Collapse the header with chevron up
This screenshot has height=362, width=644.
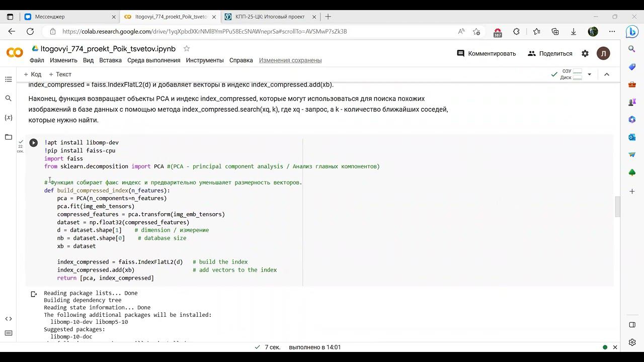607,74
